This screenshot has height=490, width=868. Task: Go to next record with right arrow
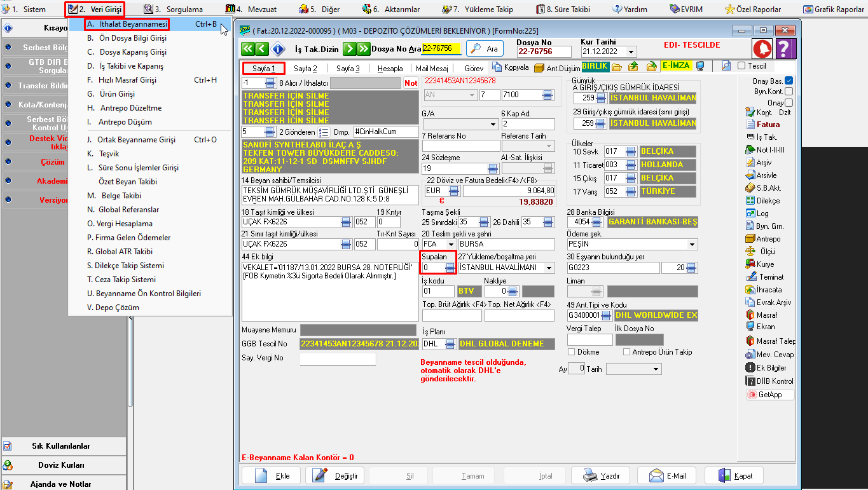(348, 49)
